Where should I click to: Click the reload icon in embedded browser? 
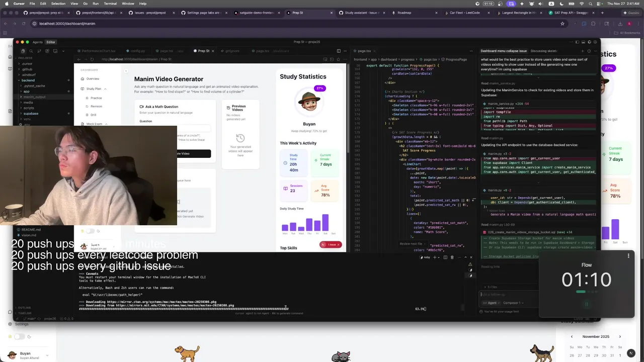coord(93,59)
